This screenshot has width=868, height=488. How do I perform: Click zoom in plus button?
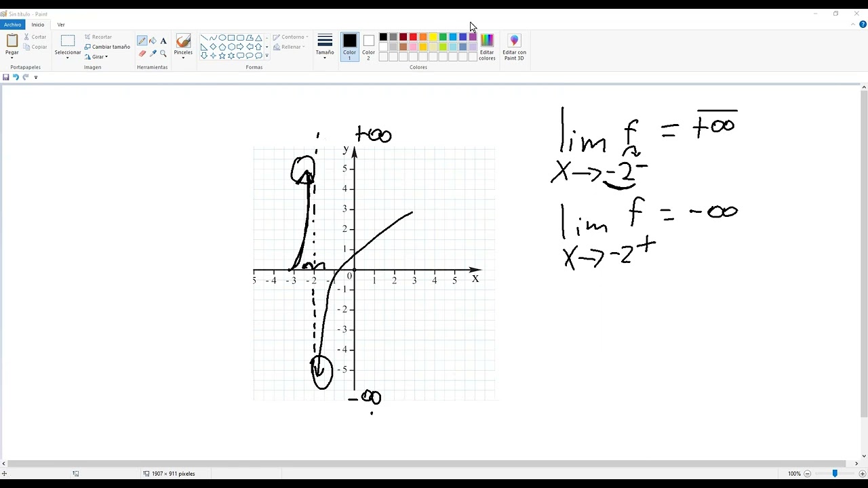pos(861,473)
